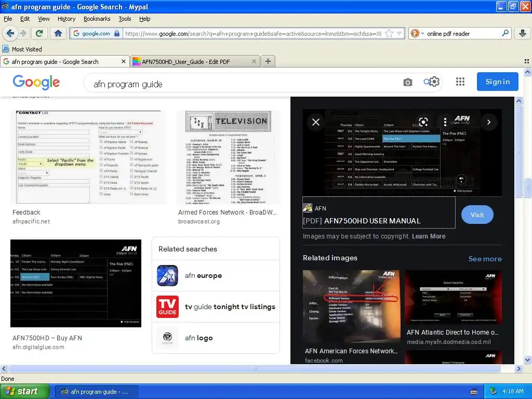
Task: Open the Edit menu
Action: [25, 19]
